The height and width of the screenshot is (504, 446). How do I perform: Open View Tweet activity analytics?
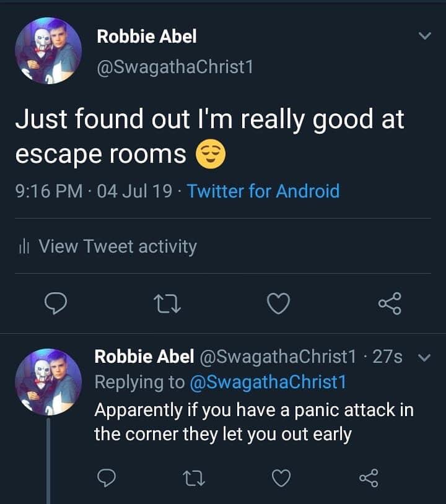[x=117, y=246]
